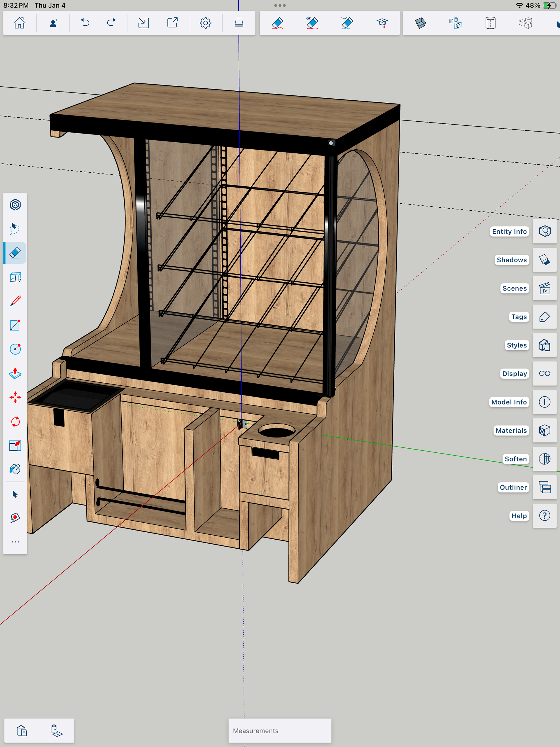Select the Paint Bucket tool
Screen dimensions: 560x747
pos(15,469)
